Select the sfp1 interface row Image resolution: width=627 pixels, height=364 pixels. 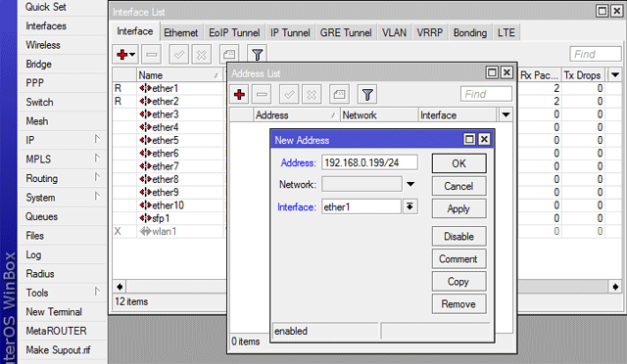tap(168, 218)
